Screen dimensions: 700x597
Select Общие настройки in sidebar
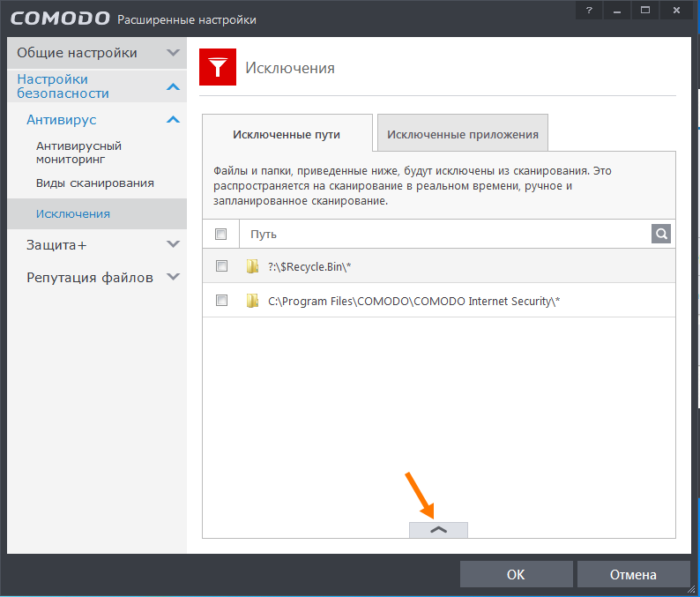coord(77,53)
